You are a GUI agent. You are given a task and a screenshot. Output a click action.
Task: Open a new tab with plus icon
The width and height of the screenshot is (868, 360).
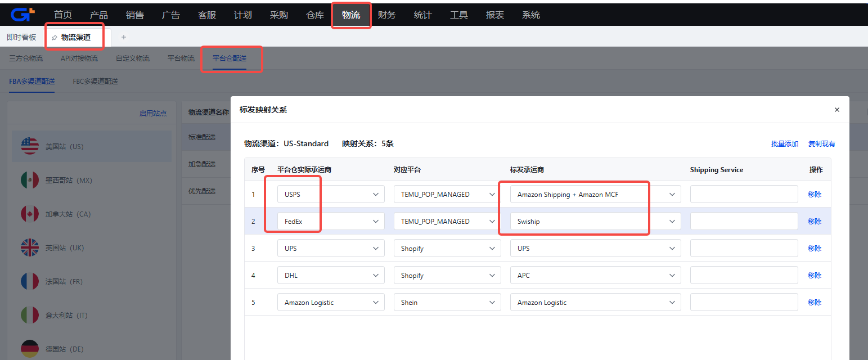click(124, 37)
